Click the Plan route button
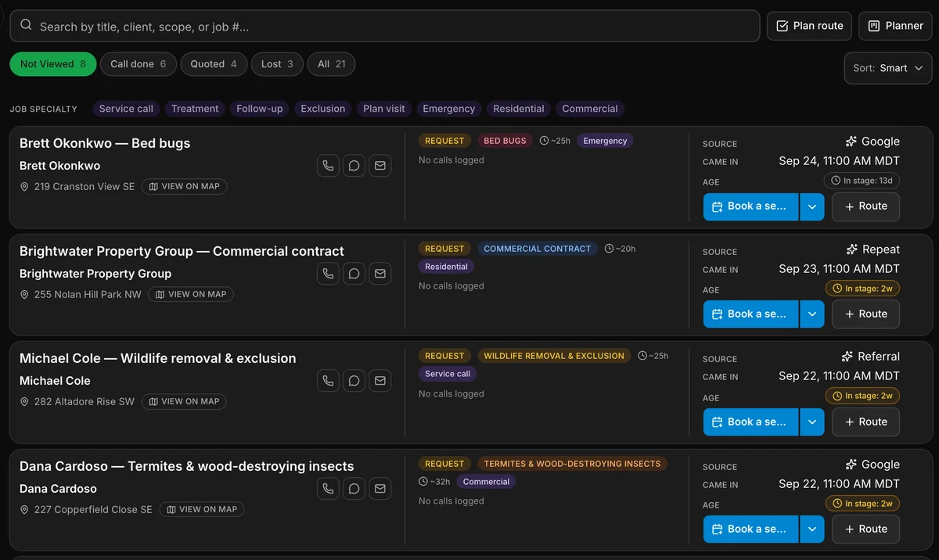939x560 pixels. click(x=809, y=26)
